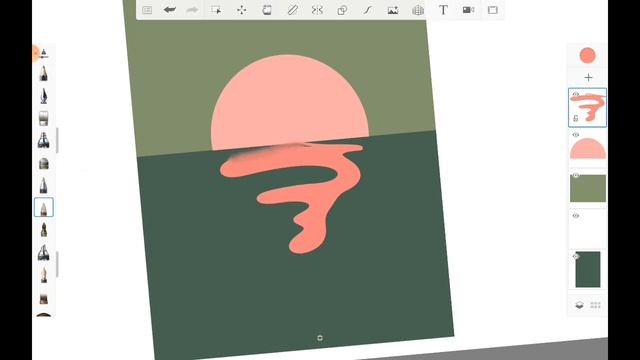Pick the second wide airbrush (tenth from top)
This screenshot has height=360, width=640.
point(44,253)
